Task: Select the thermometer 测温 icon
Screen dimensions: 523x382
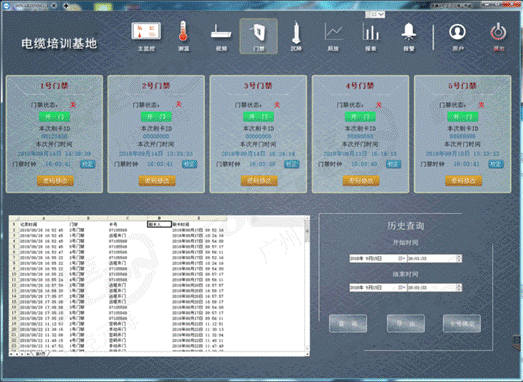Action: pos(183,36)
